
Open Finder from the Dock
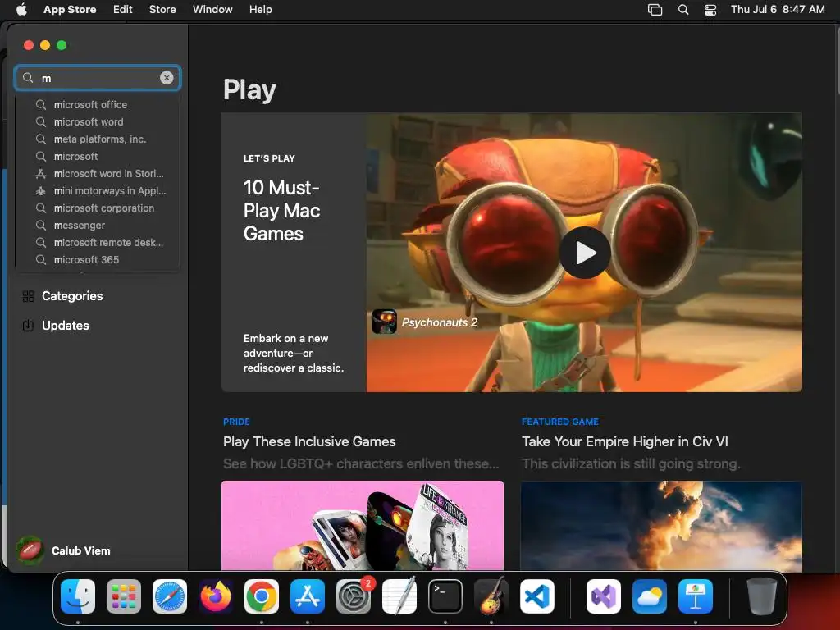pos(78,596)
